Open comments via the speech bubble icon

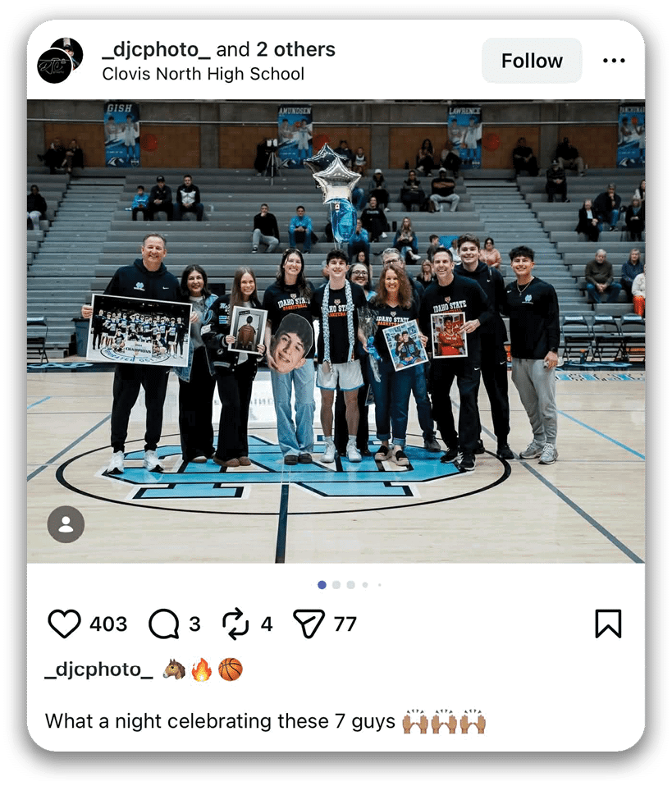point(163,624)
